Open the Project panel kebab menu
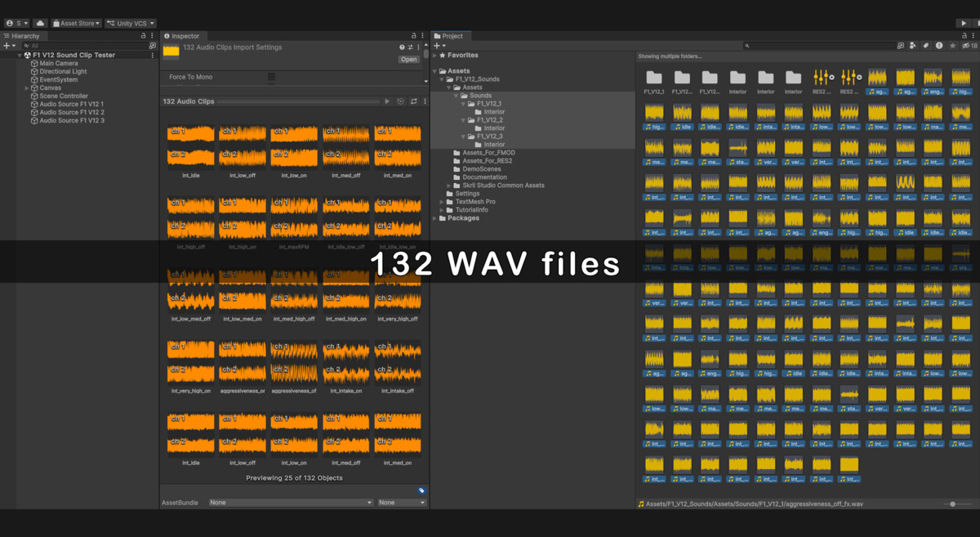Image resolution: width=980 pixels, height=537 pixels. tap(973, 36)
